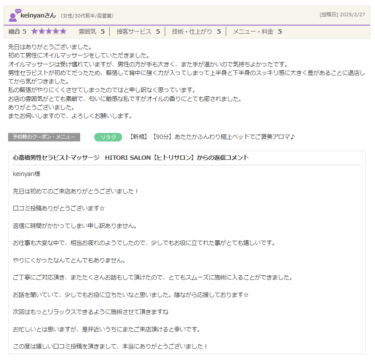Viewport: 375px width, 360px height.
Task: Click the purple reviewer avatar icon
Action: [14, 15]
